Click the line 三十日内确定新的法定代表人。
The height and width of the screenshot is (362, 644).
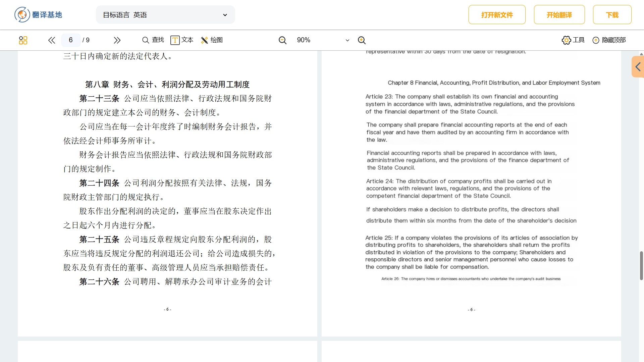pos(118,56)
